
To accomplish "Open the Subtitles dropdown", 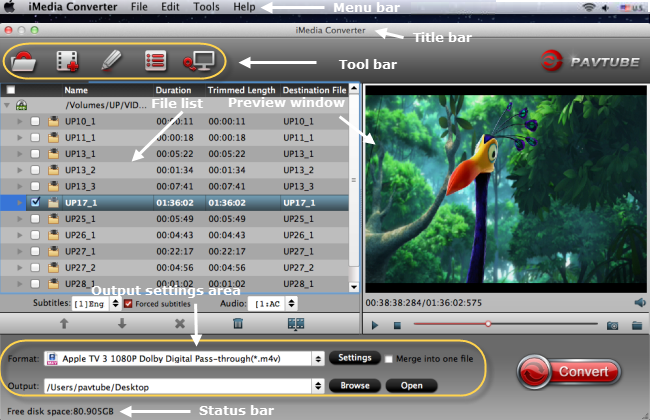I will pyautogui.click(x=96, y=303).
